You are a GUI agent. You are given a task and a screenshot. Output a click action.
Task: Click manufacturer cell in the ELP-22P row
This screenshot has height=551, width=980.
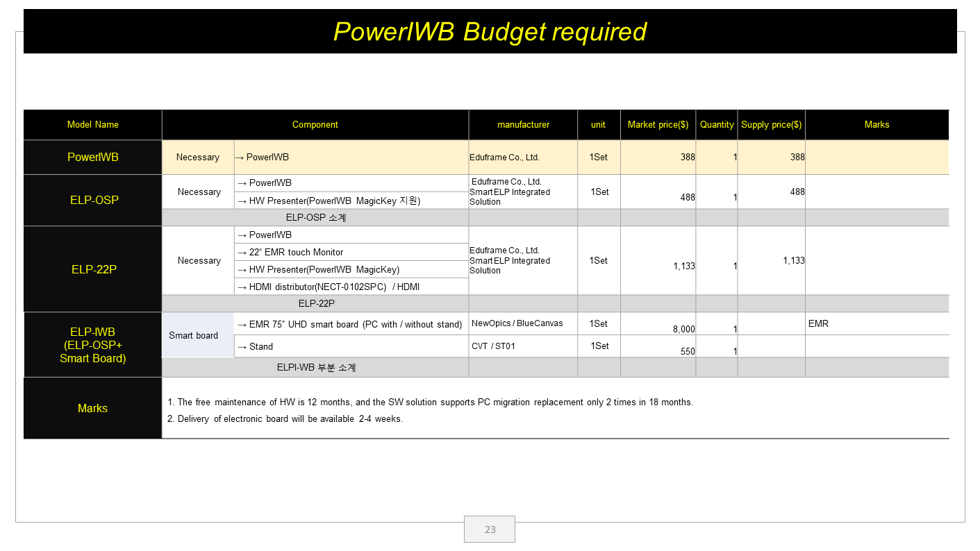click(523, 261)
